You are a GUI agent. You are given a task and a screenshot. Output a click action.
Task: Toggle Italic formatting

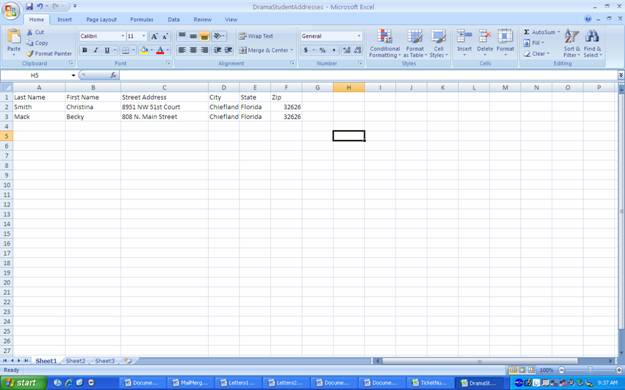[x=96, y=50]
